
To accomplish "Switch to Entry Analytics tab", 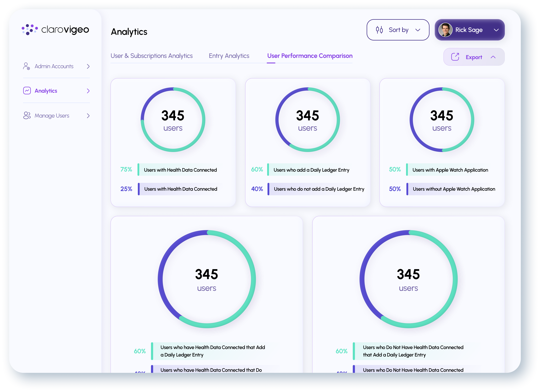I will point(229,56).
